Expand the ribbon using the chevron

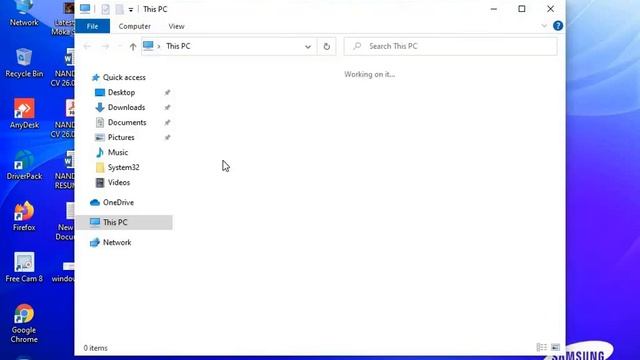[x=544, y=26]
